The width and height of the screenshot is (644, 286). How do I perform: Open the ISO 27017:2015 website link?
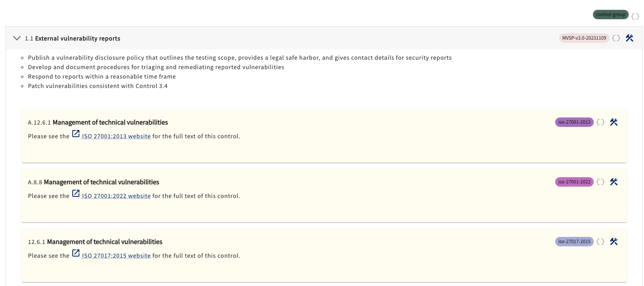[x=116, y=256]
